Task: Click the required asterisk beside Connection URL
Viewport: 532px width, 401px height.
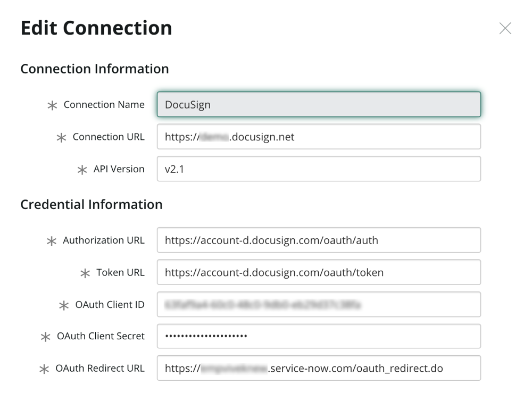Action: tap(61, 138)
